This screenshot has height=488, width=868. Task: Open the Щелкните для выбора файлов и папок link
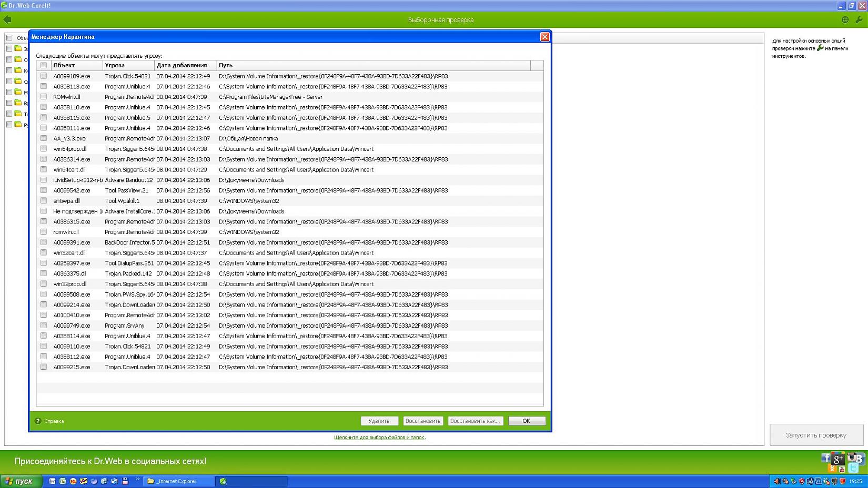[x=379, y=438]
